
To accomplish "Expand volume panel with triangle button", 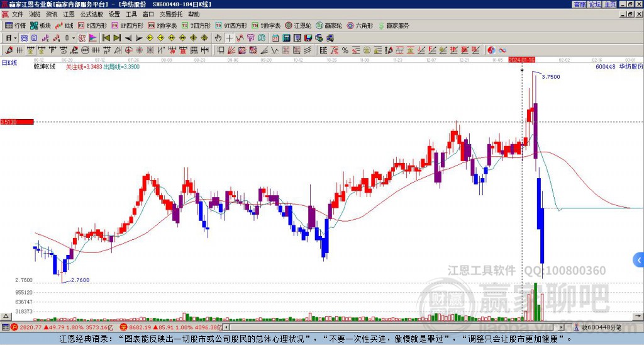I will [6, 316].
